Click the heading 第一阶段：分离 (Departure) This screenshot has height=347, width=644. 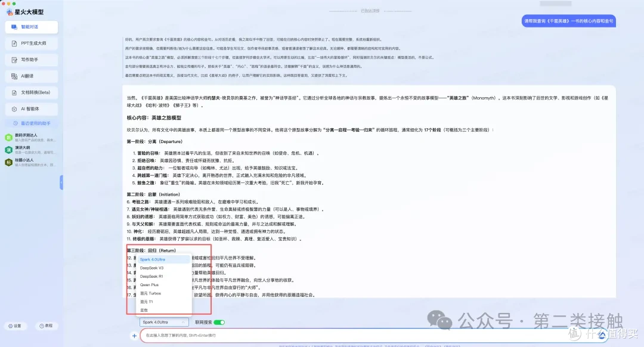[x=154, y=142]
